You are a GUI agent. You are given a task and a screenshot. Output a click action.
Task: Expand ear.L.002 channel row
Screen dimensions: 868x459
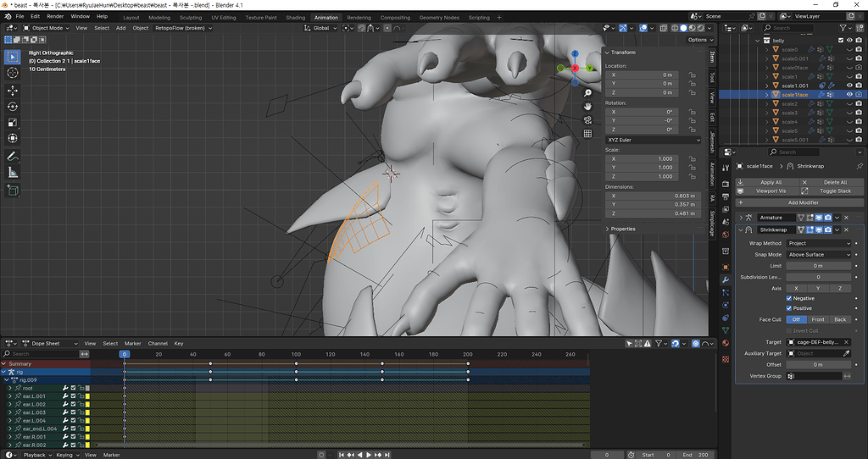pos(9,404)
